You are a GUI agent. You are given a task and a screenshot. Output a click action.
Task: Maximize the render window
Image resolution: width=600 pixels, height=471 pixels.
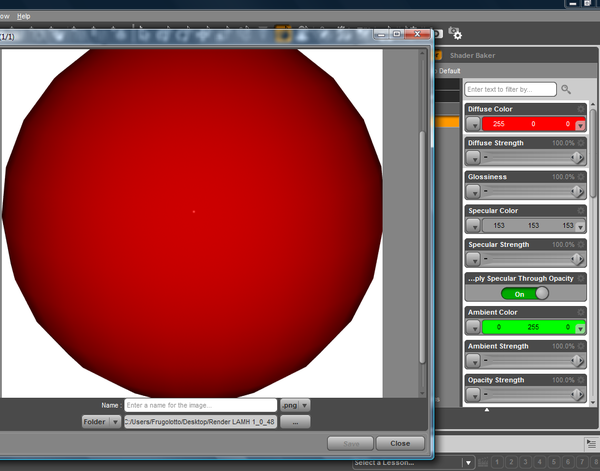pyautogui.click(x=397, y=34)
